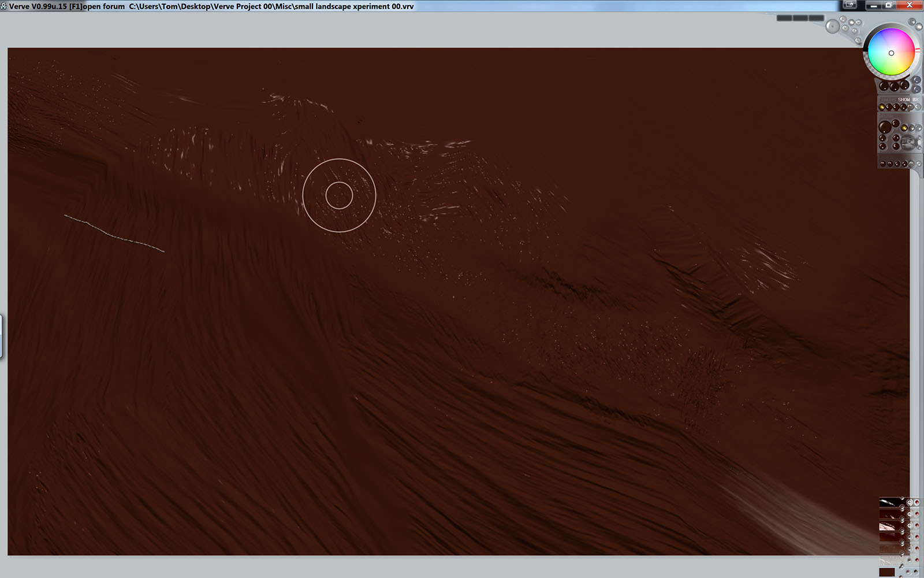This screenshot has height=578, width=924.
Task: Select leftmost dark color swatch below wheel
Action: pyautogui.click(x=884, y=87)
